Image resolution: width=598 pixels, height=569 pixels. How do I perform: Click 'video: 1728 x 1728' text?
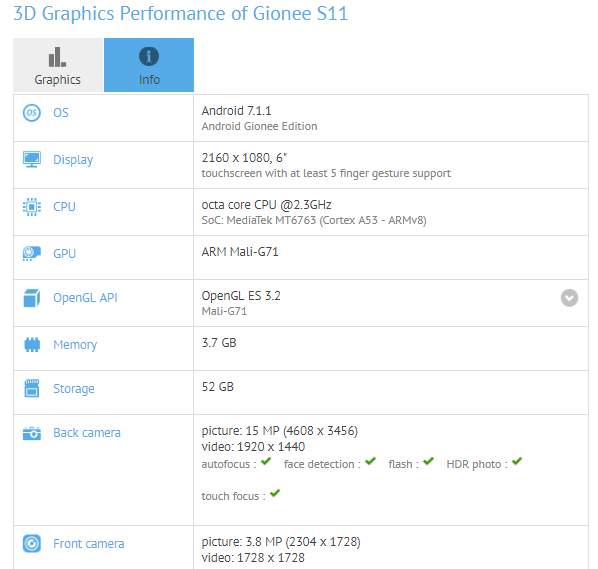pyautogui.click(x=253, y=558)
